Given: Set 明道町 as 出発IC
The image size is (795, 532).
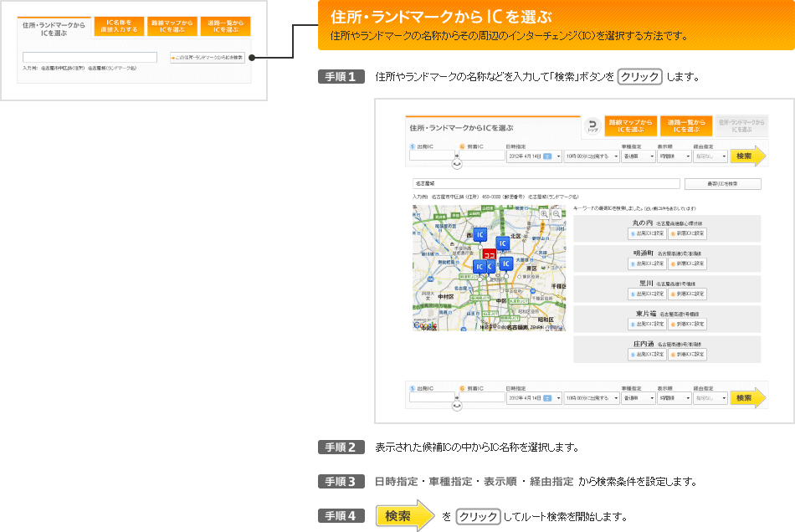Looking at the screenshot, I should (647, 264).
